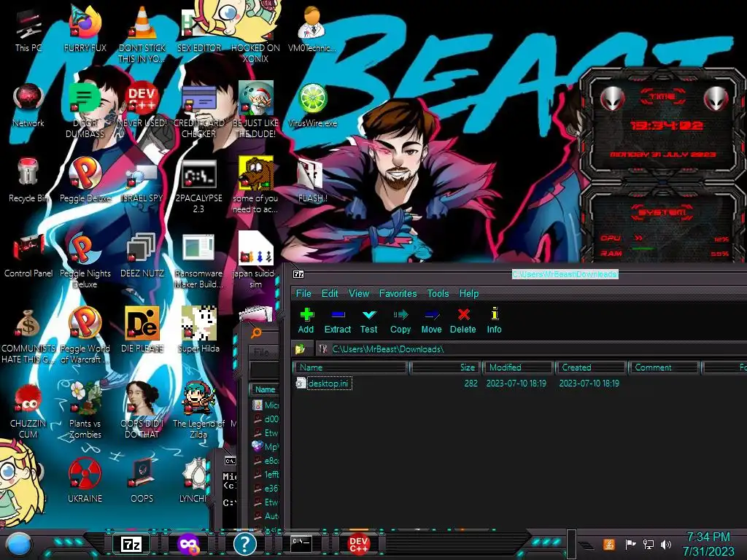Open the File menu in 7-Zip
This screenshot has height=560, width=747.
(x=303, y=293)
